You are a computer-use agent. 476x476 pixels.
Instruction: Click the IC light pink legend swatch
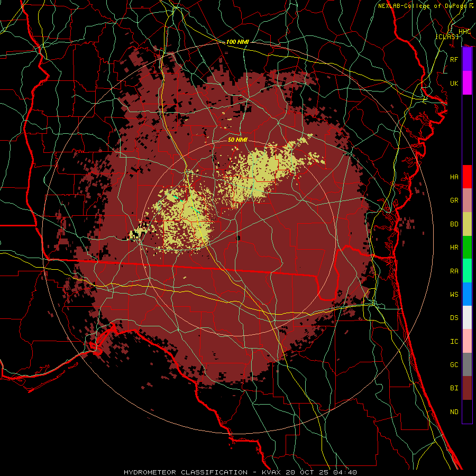pyautogui.click(x=467, y=341)
